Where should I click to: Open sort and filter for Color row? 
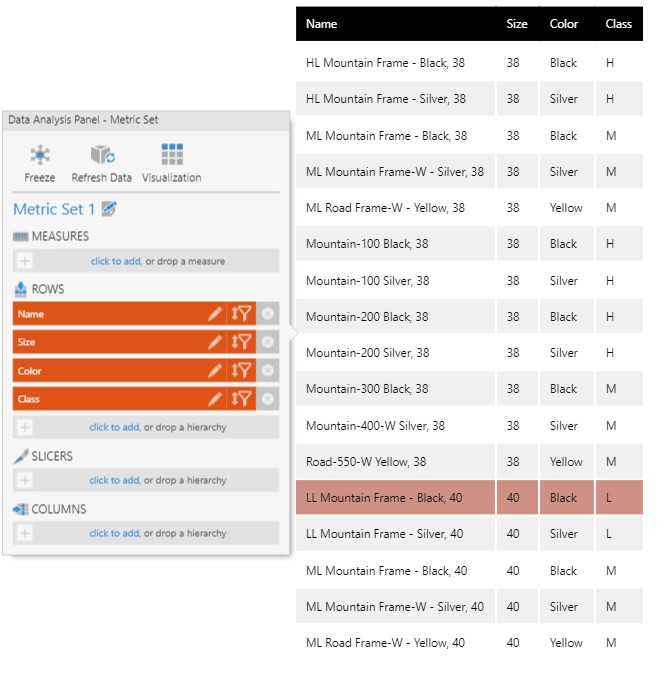[241, 371]
